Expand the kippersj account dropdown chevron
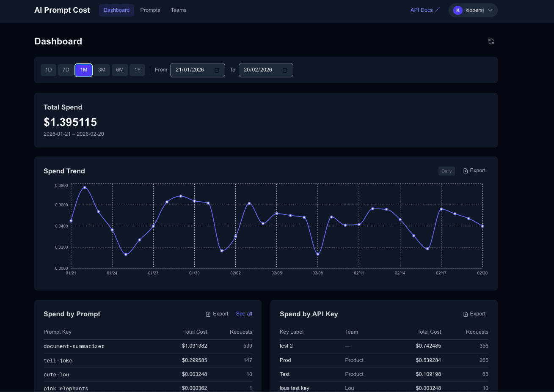 pyautogui.click(x=490, y=11)
